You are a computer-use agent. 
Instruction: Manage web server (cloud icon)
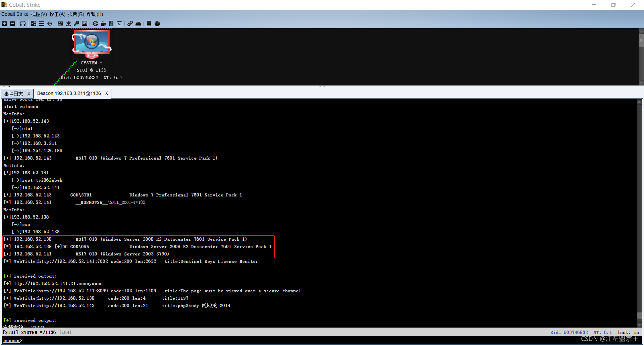pyautogui.click(x=138, y=23)
